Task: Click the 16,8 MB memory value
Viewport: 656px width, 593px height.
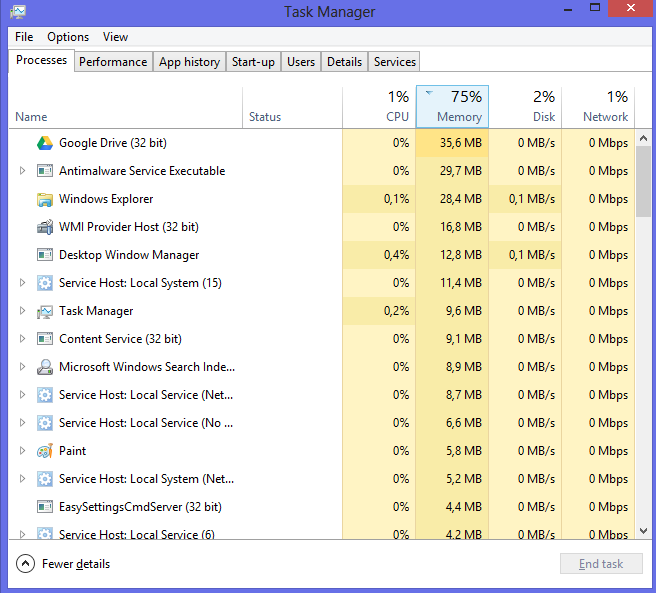Action: pos(461,227)
